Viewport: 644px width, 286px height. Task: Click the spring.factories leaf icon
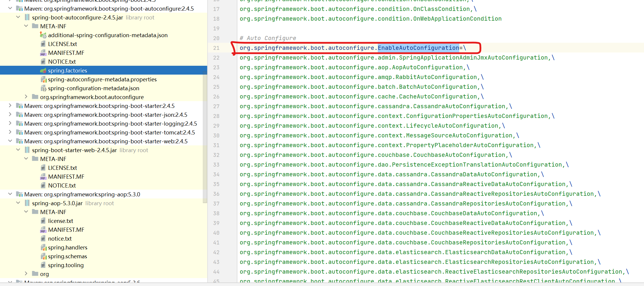[x=43, y=70]
